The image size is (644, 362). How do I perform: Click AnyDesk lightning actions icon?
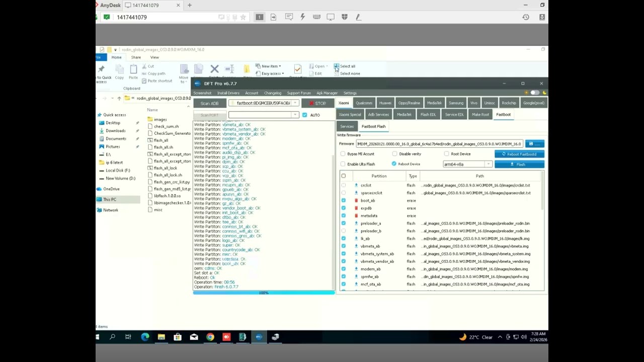[x=302, y=17]
